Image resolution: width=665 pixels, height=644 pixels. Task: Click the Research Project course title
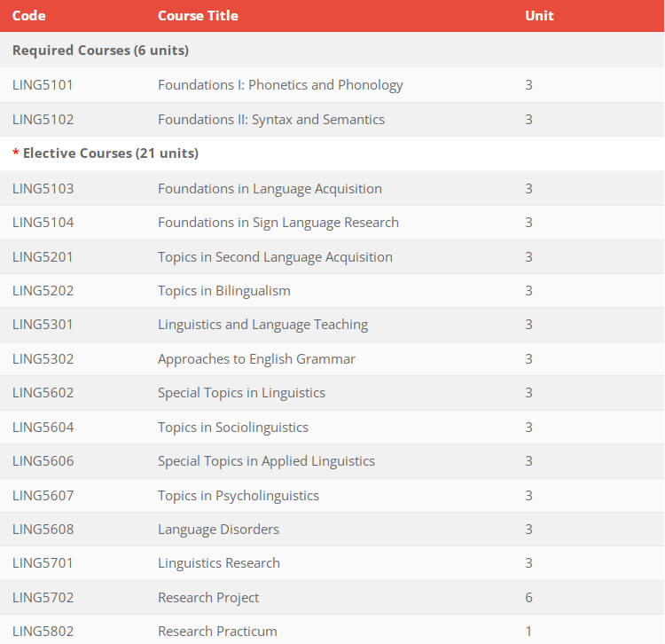click(x=208, y=598)
